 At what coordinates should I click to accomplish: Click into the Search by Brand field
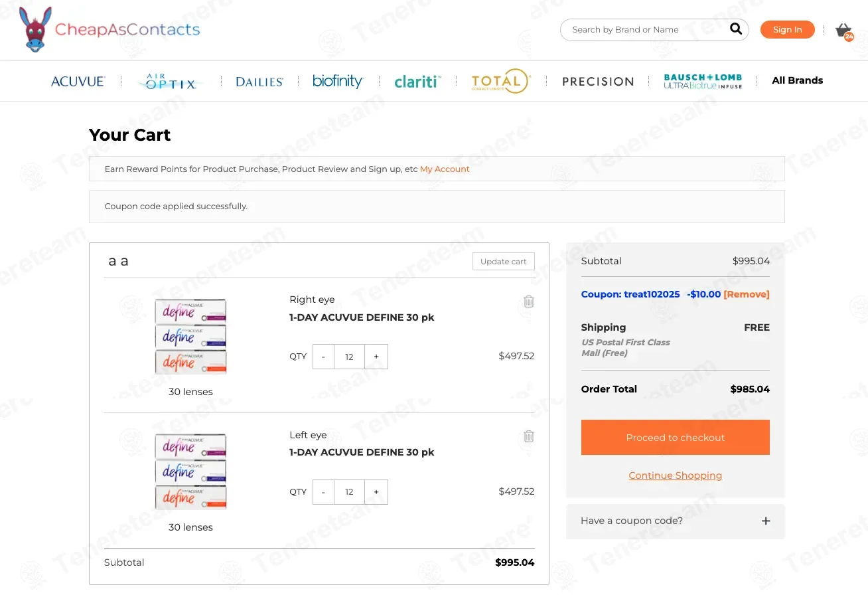pyautogui.click(x=644, y=30)
